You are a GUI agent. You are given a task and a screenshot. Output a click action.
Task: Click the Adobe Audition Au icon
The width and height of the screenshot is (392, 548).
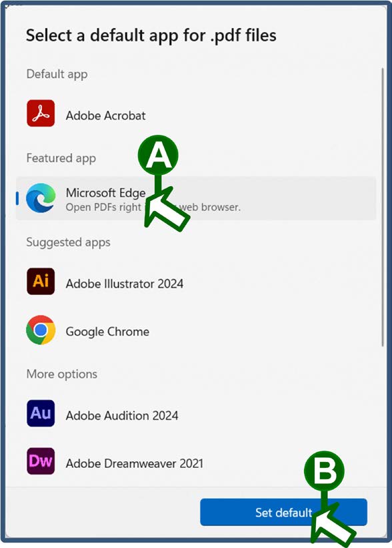[41, 413]
